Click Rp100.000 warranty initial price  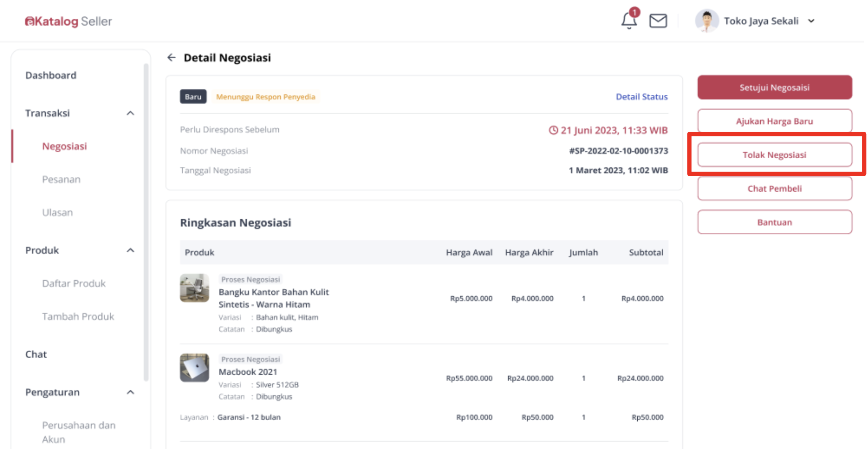click(x=474, y=417)
